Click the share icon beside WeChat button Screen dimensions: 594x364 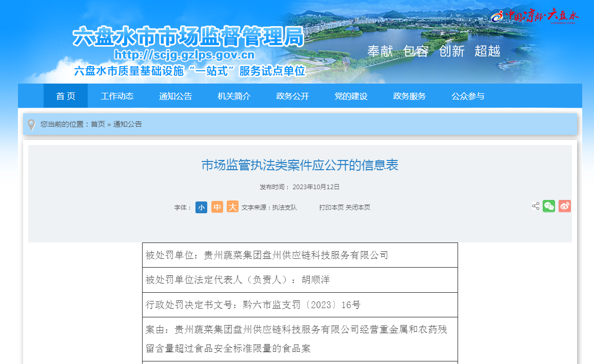536,206
